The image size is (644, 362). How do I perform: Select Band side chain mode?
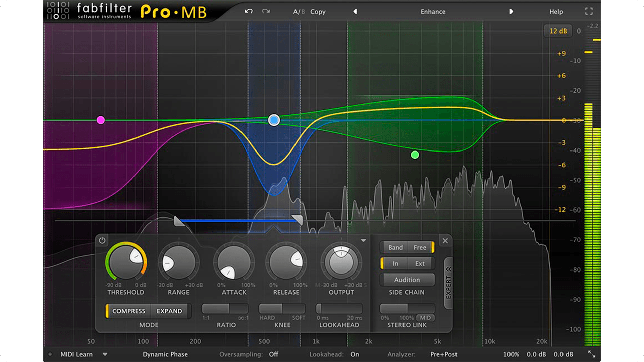pyautogui.click(x=395, y=247)
